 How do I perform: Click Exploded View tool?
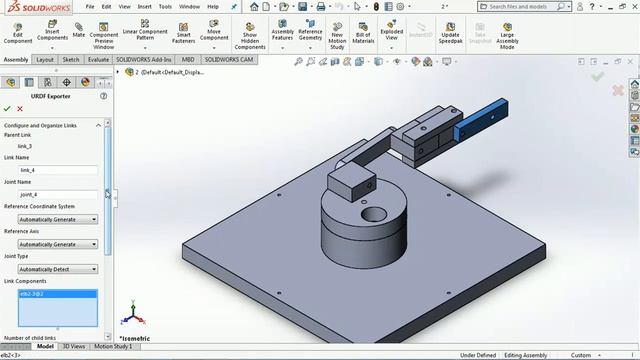(x=391, y=30)
